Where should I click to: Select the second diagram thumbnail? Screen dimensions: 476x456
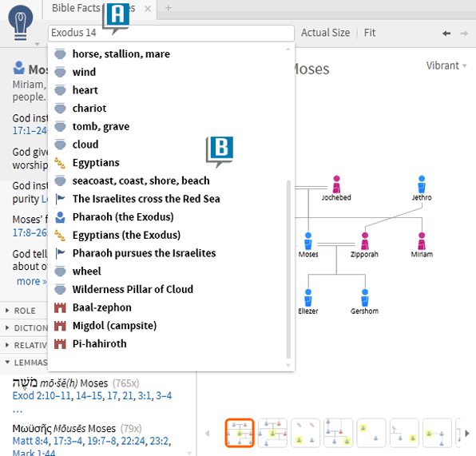(272, 433)
